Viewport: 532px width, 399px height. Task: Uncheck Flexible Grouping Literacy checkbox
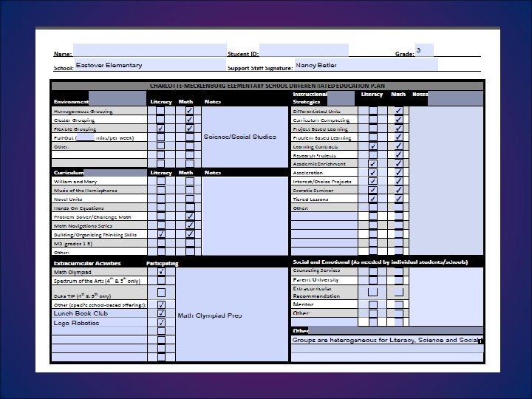click(160, 129)
